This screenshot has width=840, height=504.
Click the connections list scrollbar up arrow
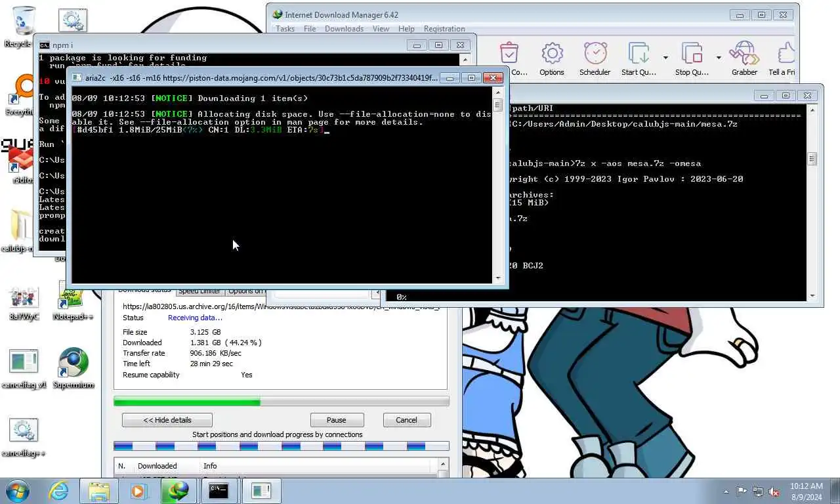(x=443, y=465)
